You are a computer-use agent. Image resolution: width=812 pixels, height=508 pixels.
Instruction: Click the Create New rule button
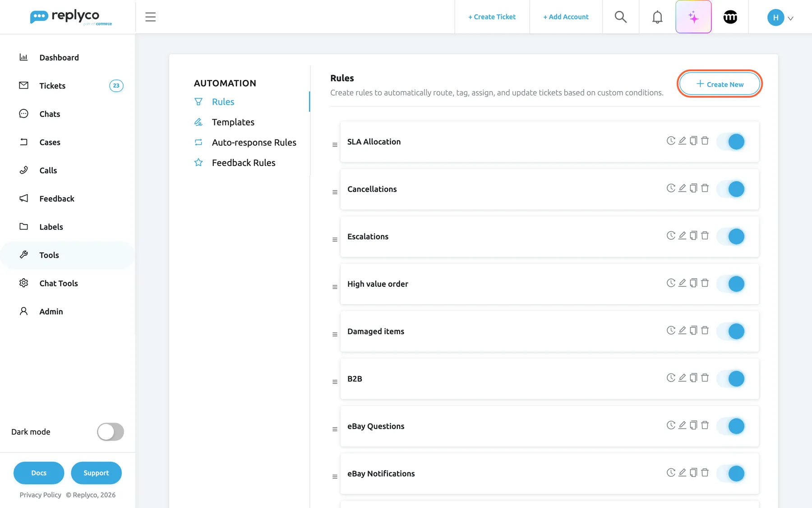coord(720,84)
